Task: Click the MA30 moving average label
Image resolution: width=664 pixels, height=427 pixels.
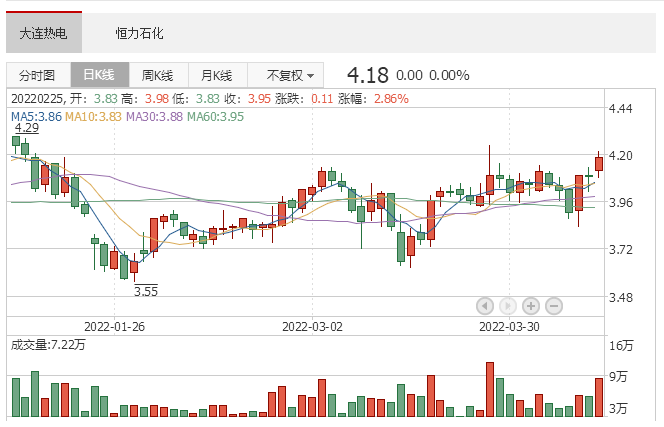Action: click(154, 116)
